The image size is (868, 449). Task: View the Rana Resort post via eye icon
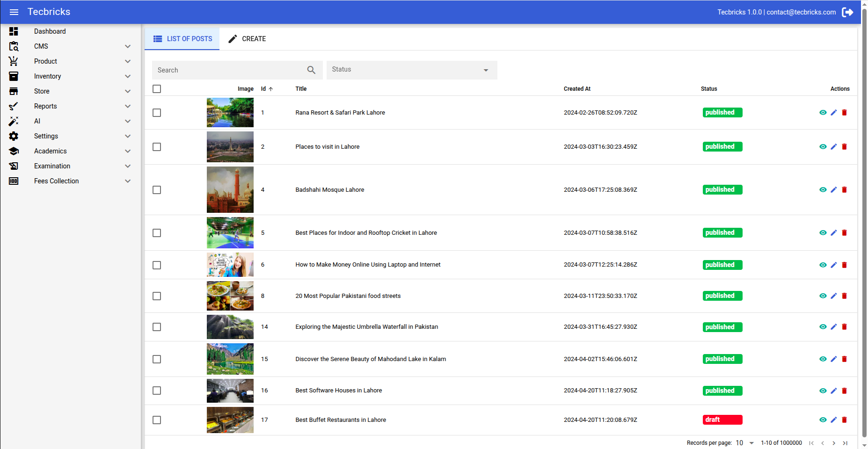(823, 113)
